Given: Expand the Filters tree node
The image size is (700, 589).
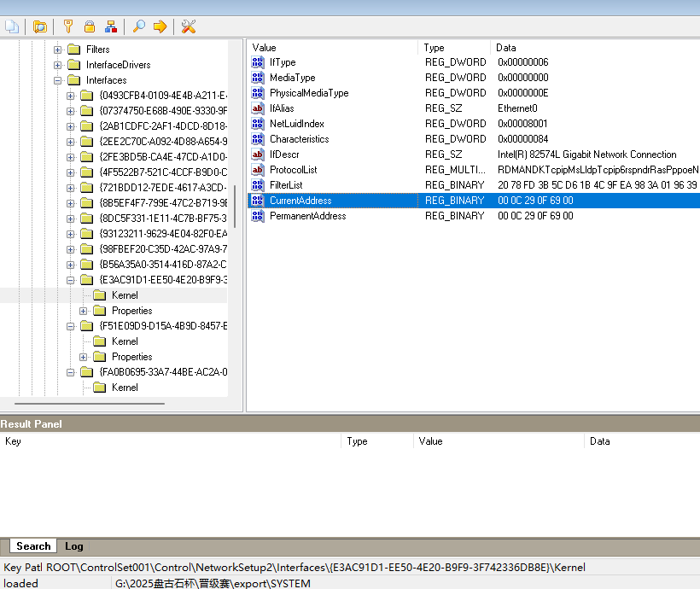Looking at the screenshot, I should [57, 50].
